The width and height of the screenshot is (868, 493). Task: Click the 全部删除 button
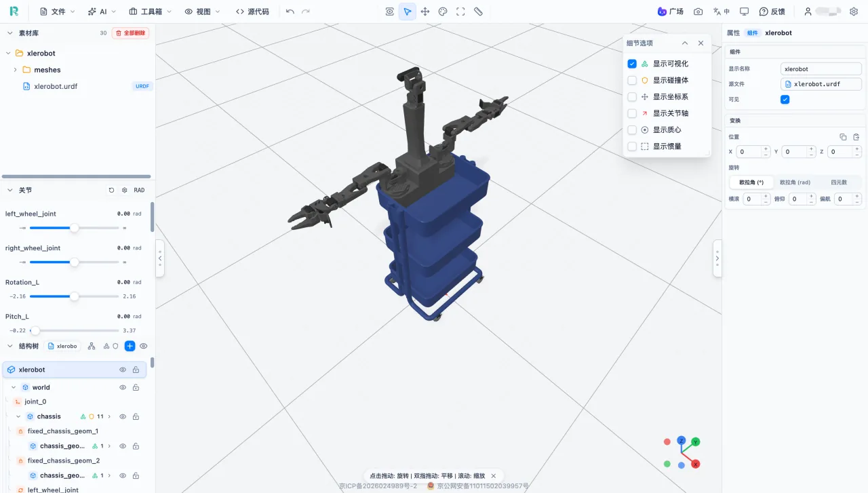(x=130, y=33)
